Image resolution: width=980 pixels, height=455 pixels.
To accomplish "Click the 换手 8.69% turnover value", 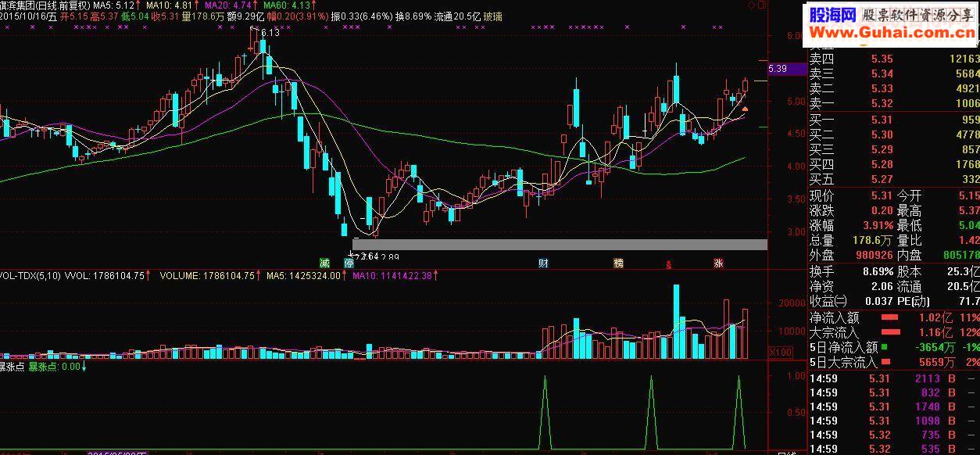I will [878, 271].
